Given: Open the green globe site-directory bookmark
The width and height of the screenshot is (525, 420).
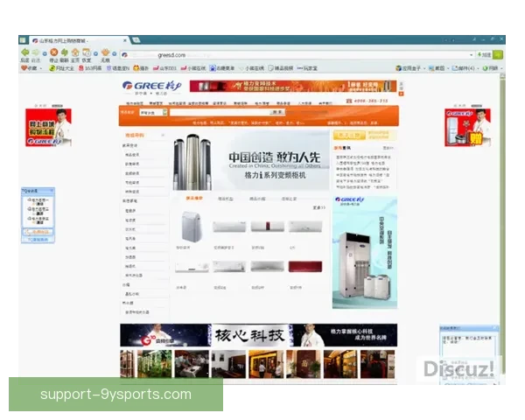Looking at the screenshot, I should point(61,68).
